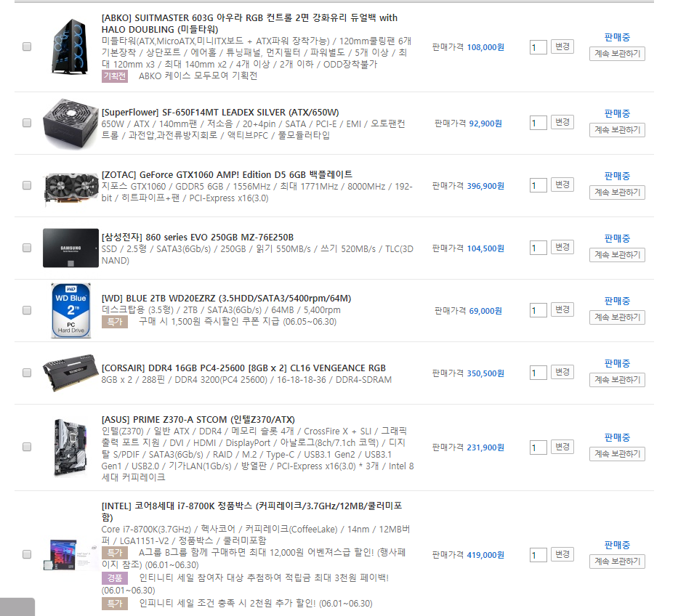694x616 pixels.
Task: Select the Samsung 860 EVO checkbox
Action: [27, 248]
